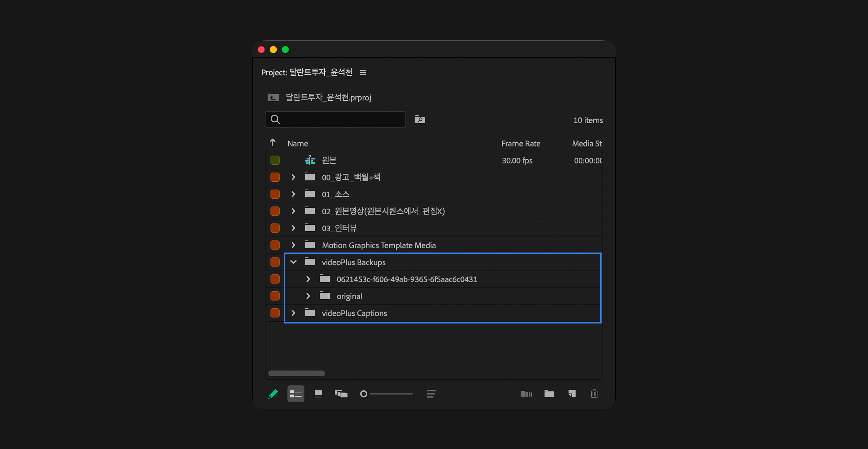Click the folder icon of 03_인터뷰
868x449 pixels.
[310, 228]
